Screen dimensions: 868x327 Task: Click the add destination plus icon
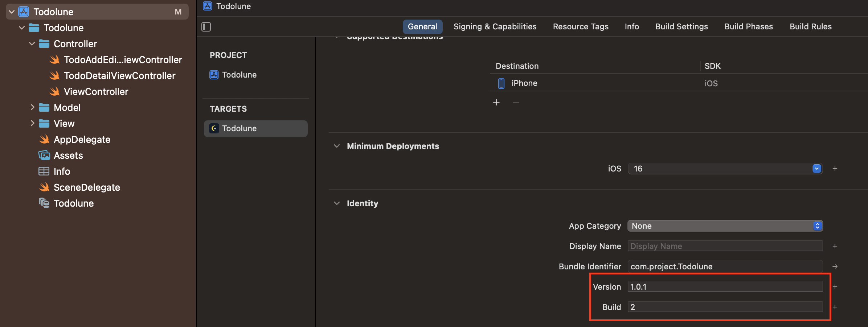point(496,103)
